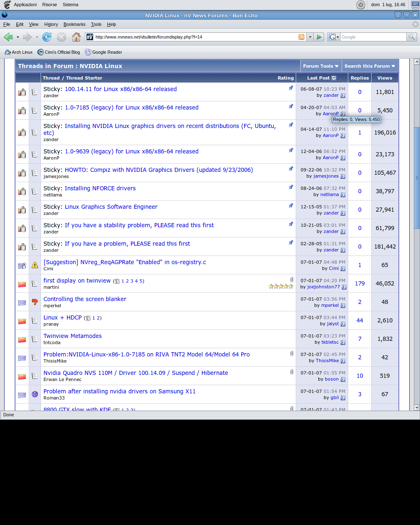
Task: Open the Bookmarks menu
Action: [74, 24]
